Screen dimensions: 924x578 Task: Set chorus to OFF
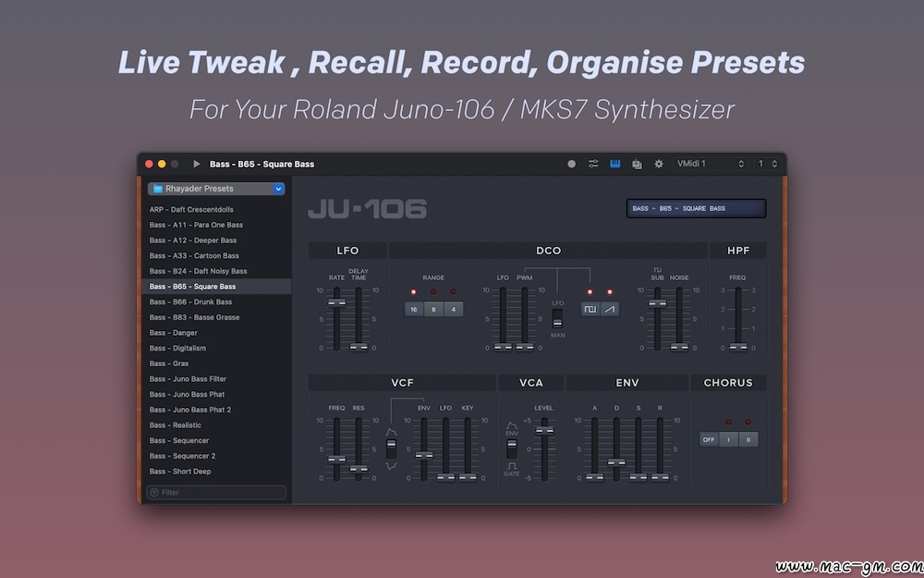[709, 439]
